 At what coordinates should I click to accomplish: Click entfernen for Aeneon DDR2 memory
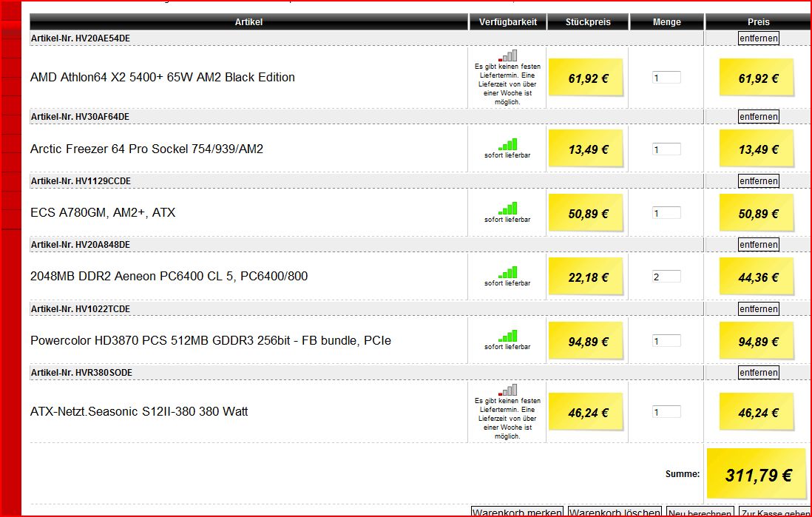tap(758, 245)
